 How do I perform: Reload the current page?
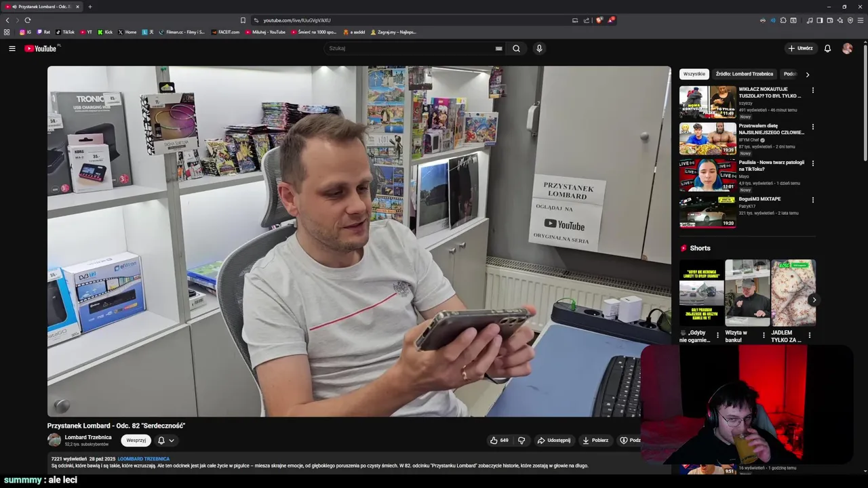click(27, 20)
